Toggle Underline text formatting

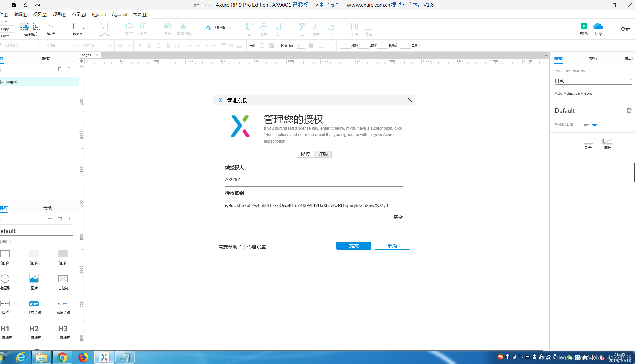(x=168, y=45)
